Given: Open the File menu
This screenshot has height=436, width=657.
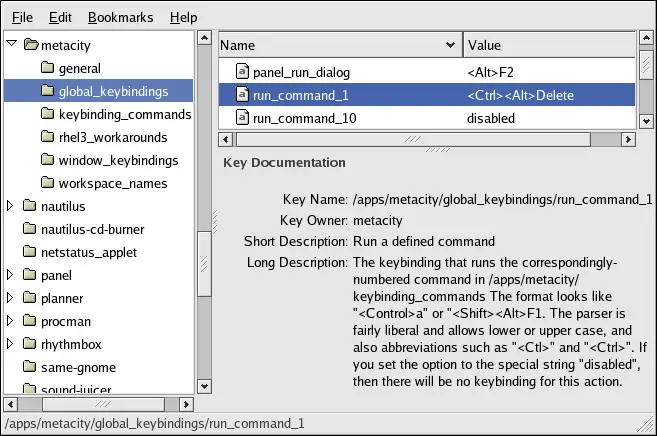Looking at the screenshot, I should [x=22, y=17].
